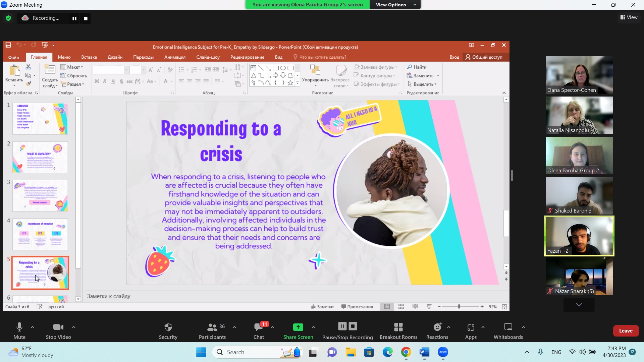Viewport: 644px width, 362px height.
Task: Open the Participants panel
Action: 212,330
